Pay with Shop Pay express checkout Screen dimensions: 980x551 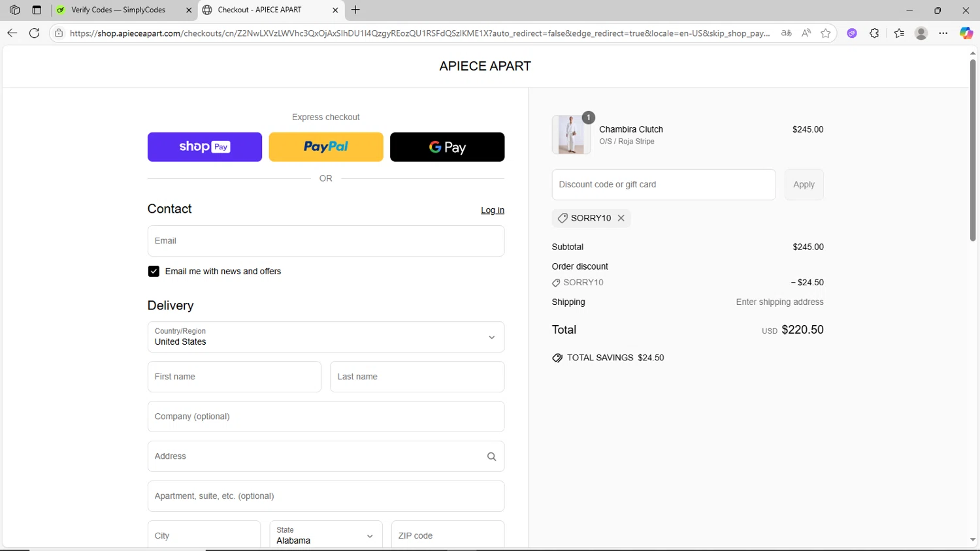(204, 147)
